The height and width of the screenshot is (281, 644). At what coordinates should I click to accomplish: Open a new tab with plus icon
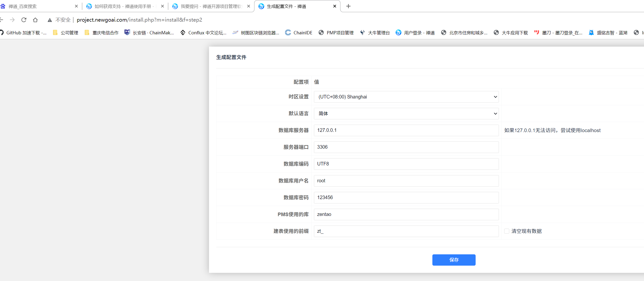pyautogui.click(x=348, y=6)
